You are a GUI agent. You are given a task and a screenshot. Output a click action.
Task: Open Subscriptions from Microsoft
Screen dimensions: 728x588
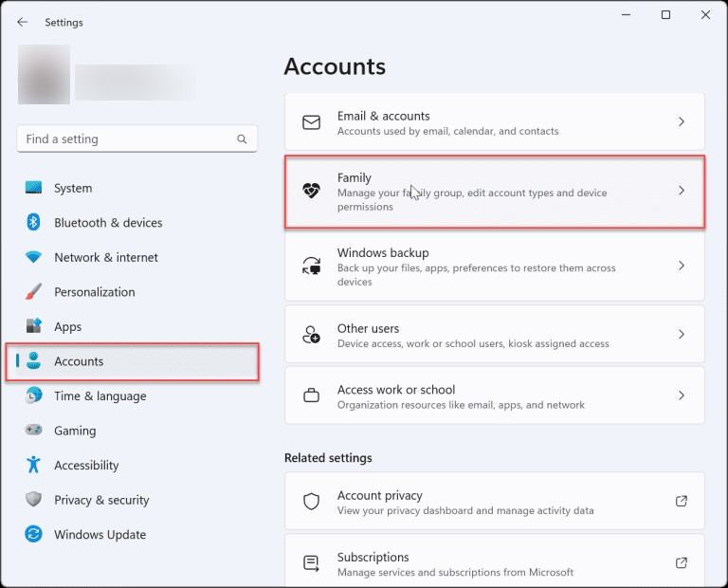[x=495, y=561]
